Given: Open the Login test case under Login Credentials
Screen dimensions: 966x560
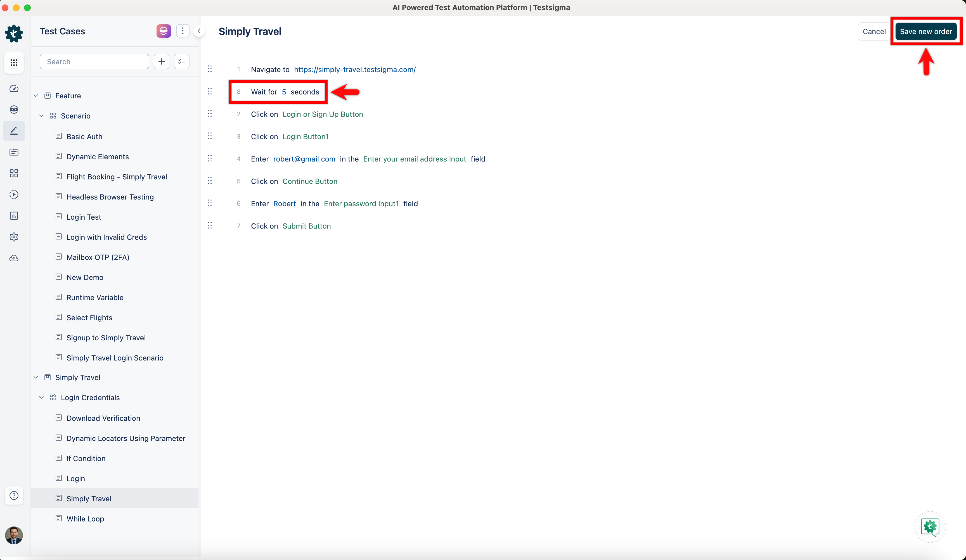Looking at the screenshot, I should (x=75, y=479).
